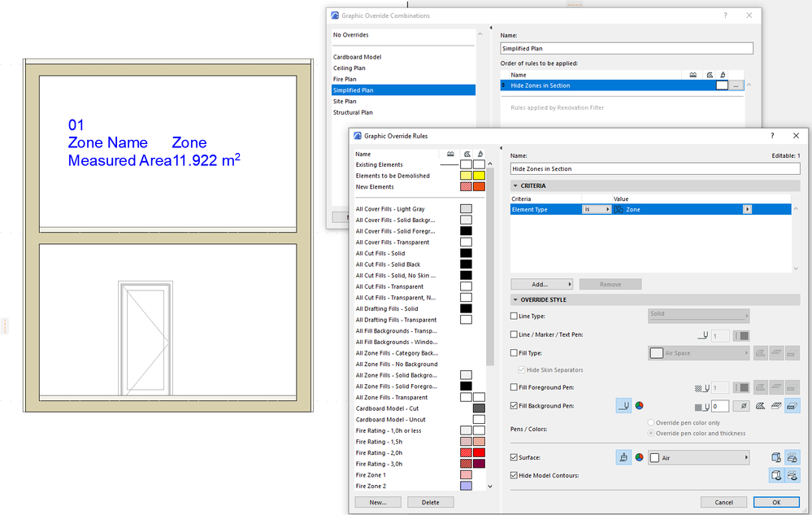Click Name field containing Simplified Plan
This screenshot has width=812, height=515.
(627, 48)
